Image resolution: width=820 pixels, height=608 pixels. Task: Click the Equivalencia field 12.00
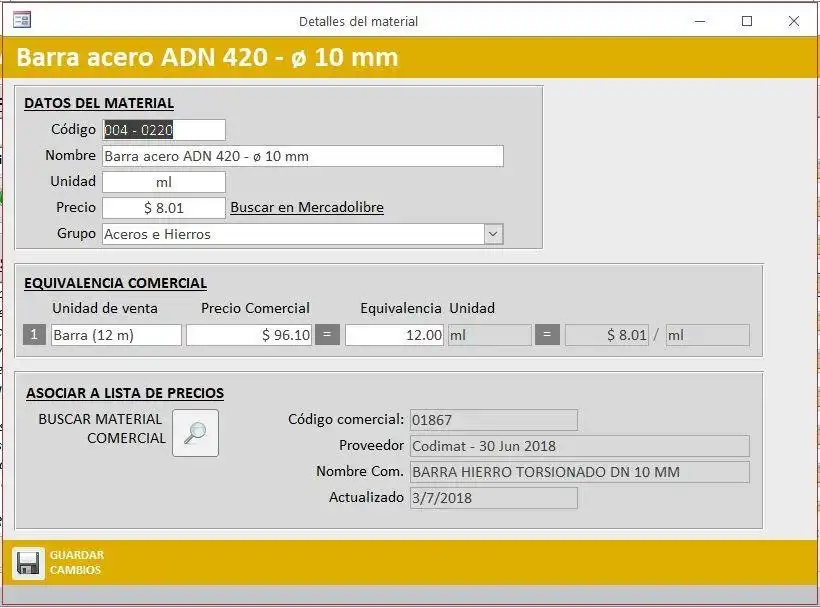pos(394,335)
